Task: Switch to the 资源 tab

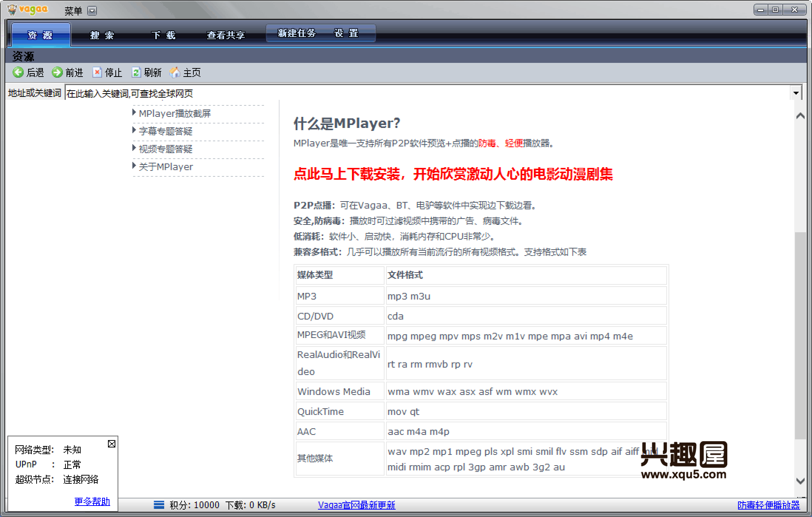Action: click(40, 35)
